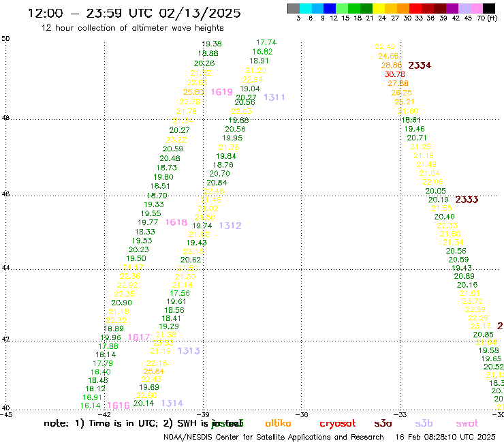The image size is (504, 443).
Task: Click the wave height value 20.05
Action: [x=435, y=191]
